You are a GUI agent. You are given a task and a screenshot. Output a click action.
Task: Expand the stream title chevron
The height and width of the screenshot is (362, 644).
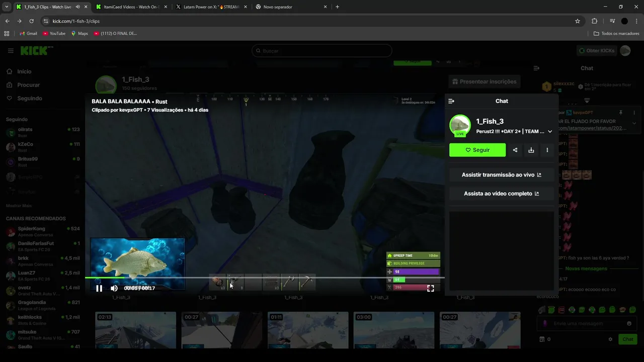point(550,131)
